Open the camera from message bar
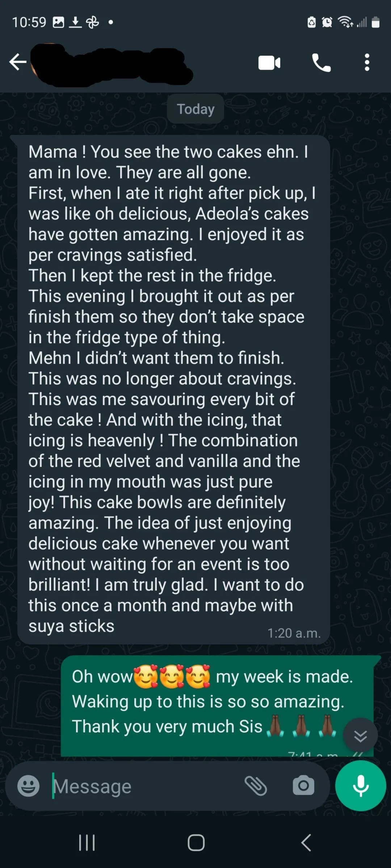 tap(303, 785)
